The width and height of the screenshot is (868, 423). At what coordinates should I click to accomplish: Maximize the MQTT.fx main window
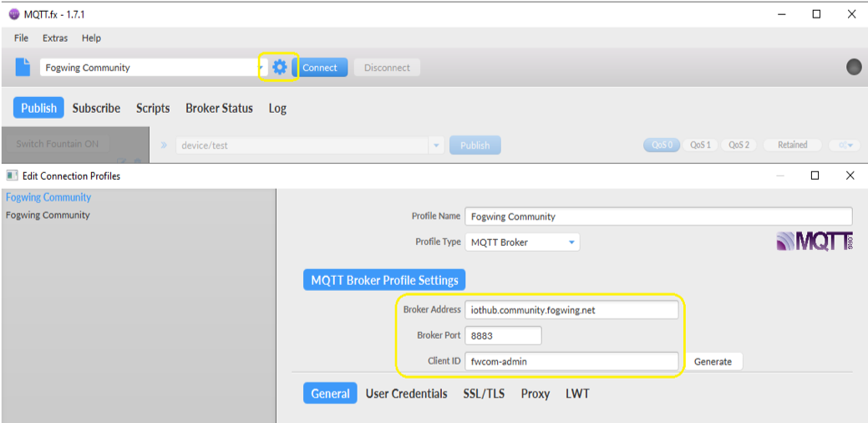click(x=816, y=15)
